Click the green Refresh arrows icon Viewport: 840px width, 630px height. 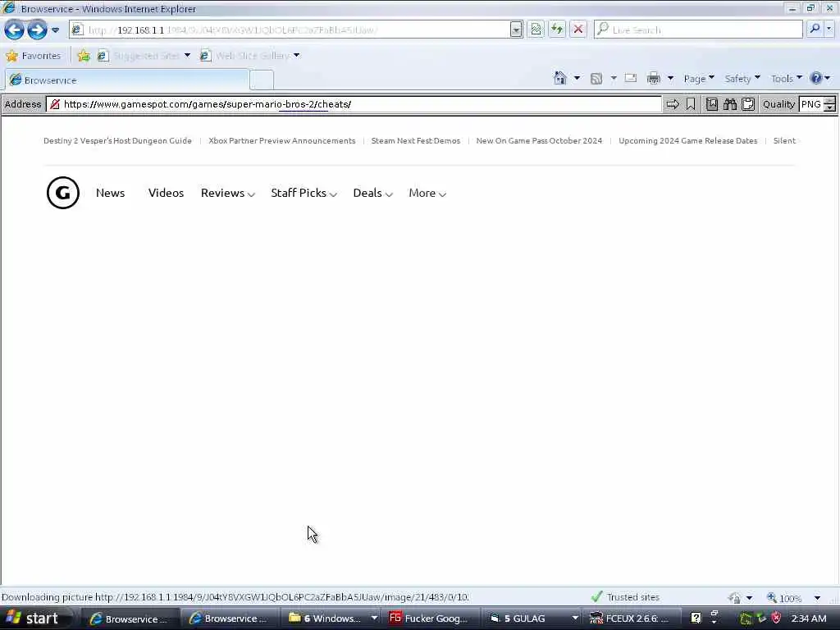[x=557, y=30]
